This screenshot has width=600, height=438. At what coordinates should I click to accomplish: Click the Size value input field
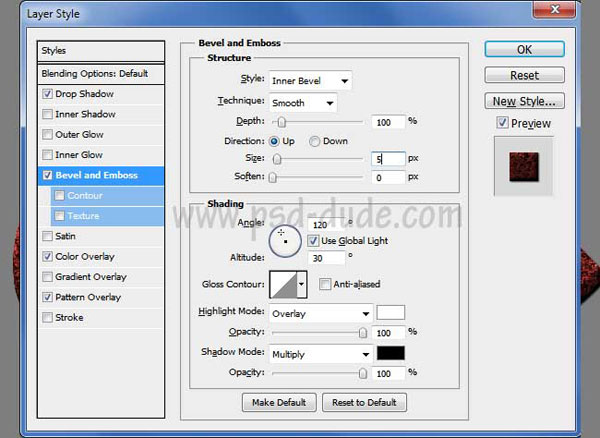point(389,159)
